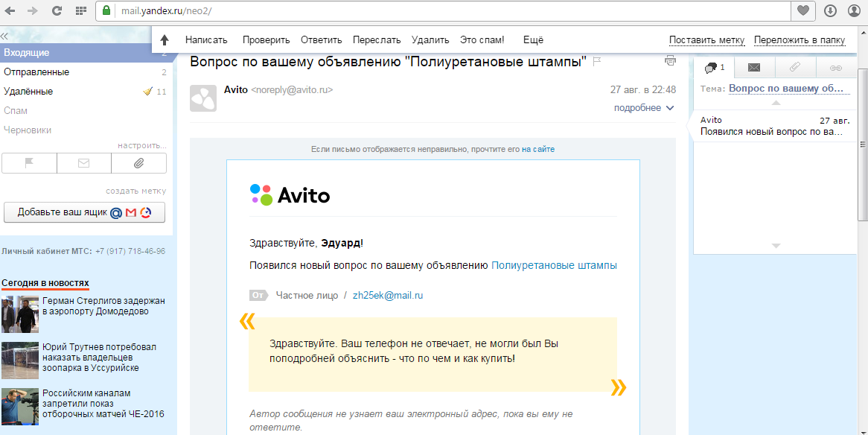The image size is (868, 435).
Task: Click thumbnail for Стерлигов news item
Action: [x=20, y=314]
